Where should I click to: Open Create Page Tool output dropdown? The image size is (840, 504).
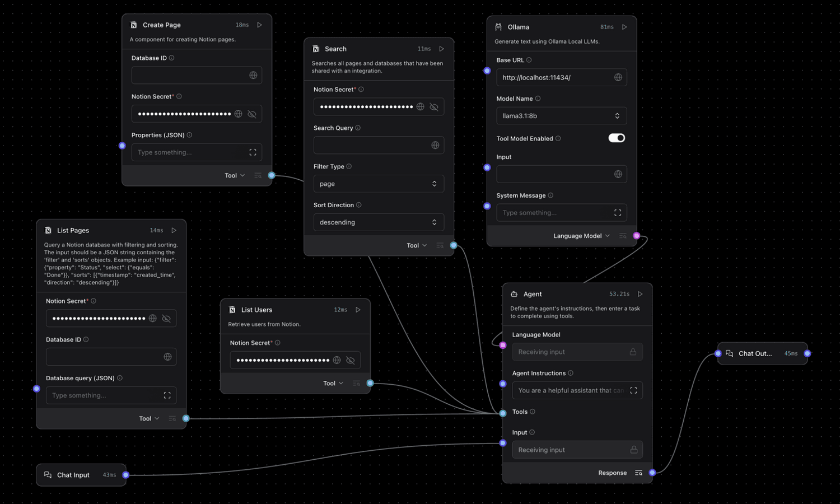(x=235, y=176)
